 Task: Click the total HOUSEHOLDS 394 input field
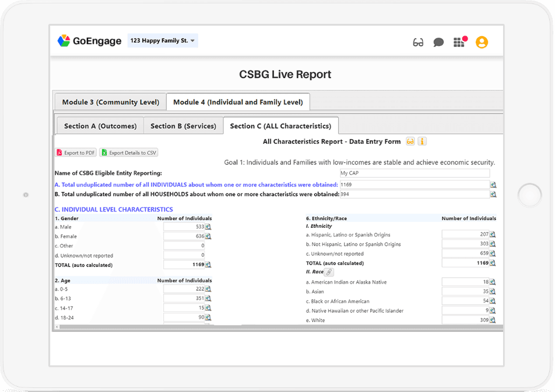tap(415, 194)
